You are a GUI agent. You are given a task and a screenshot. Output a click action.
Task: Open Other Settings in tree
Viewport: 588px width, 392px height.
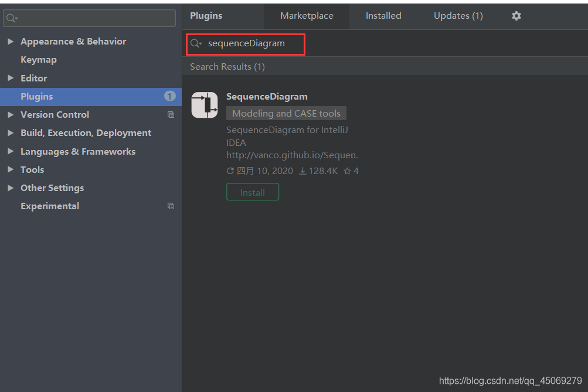[52, 188]
